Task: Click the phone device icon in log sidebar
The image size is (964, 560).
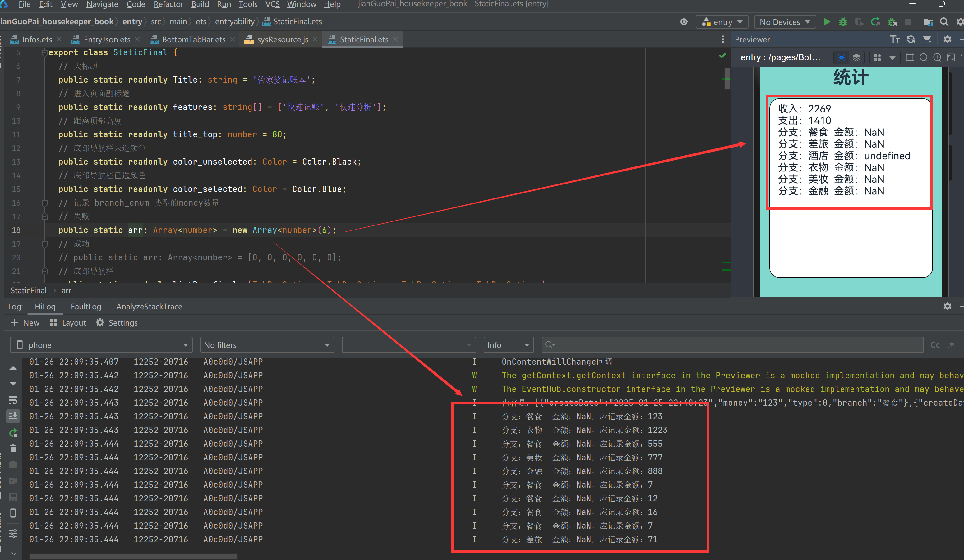Action: (13, 512)
